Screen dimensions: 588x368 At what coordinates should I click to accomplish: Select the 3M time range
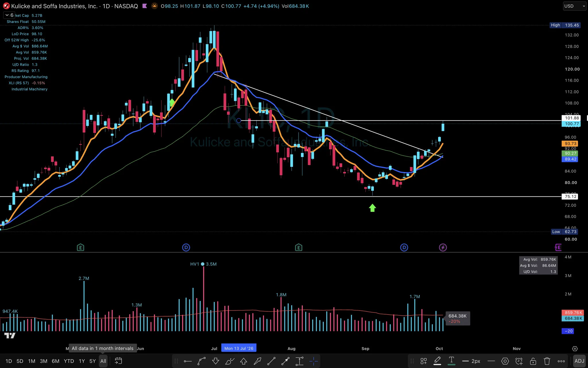[44, 361]
